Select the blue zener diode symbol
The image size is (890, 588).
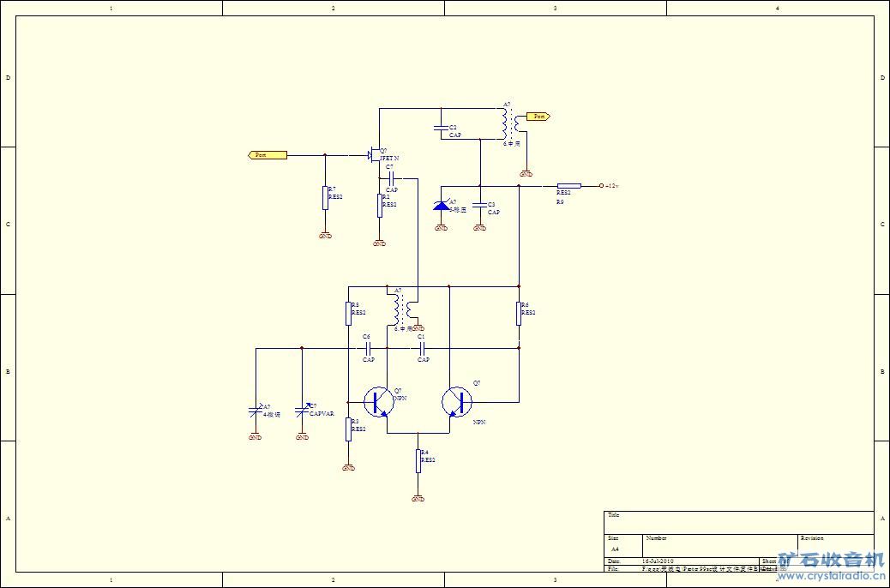pyautogui.click(x=441, y=205)
